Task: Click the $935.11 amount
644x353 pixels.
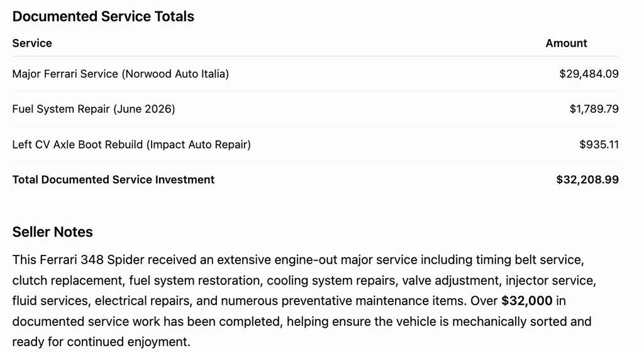Action: [599, 145]
